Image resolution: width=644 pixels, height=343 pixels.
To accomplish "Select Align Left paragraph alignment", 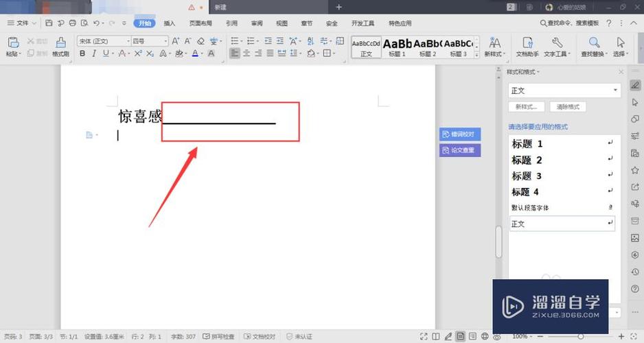I will [x=235, y=53].
